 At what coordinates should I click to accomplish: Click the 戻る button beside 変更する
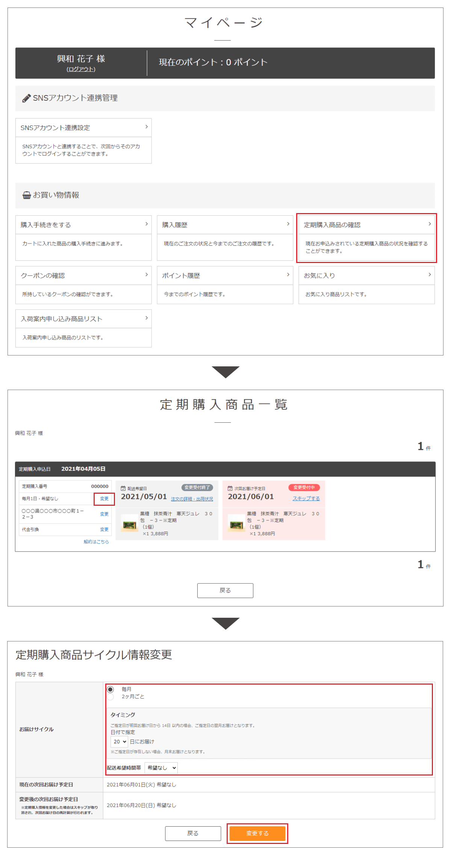(x=193, y=833)
